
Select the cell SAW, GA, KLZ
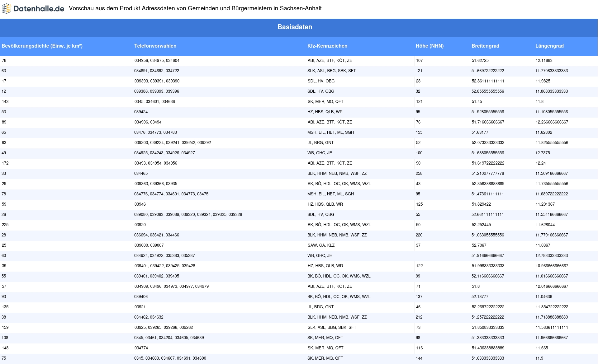point(321,245)
